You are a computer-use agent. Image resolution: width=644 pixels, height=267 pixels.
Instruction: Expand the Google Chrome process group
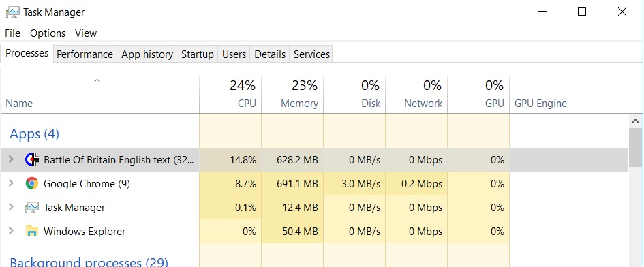pos(11,183)
